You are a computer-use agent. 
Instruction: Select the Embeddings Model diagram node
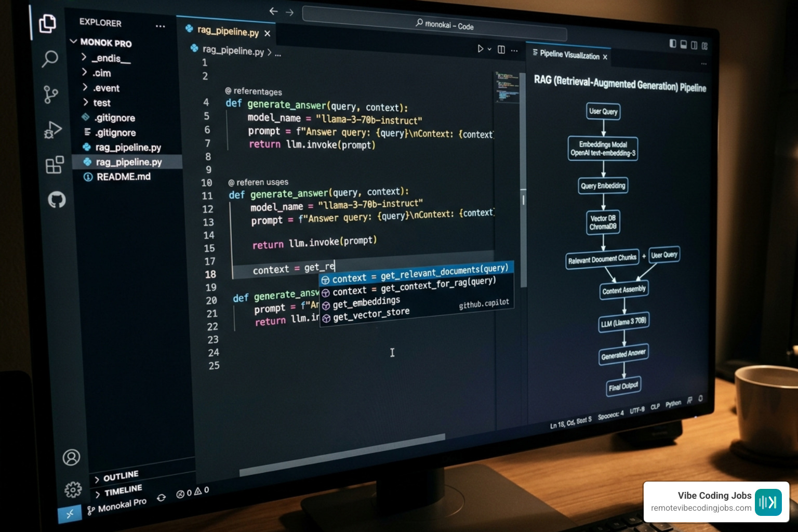click(603, 149)
